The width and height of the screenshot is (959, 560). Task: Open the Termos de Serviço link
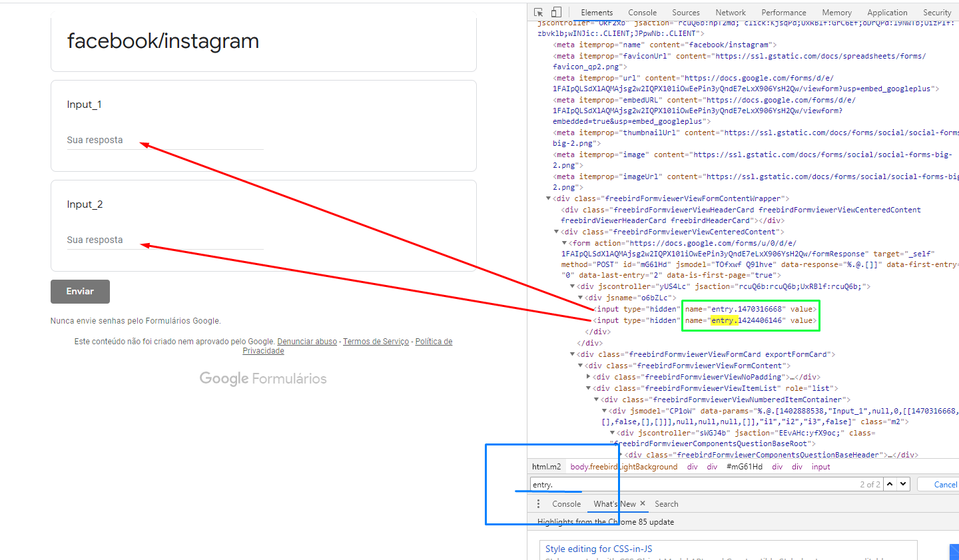pyautogui.click(x=376, y=342)
